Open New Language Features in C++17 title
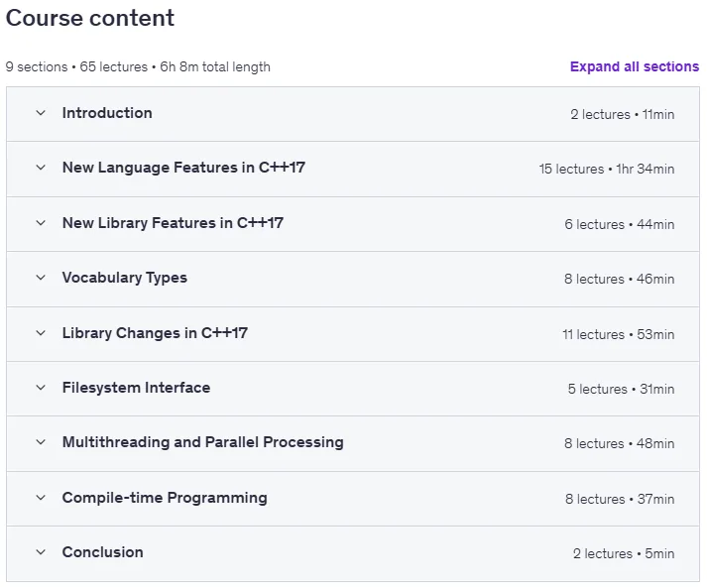 tap(183, 168)
